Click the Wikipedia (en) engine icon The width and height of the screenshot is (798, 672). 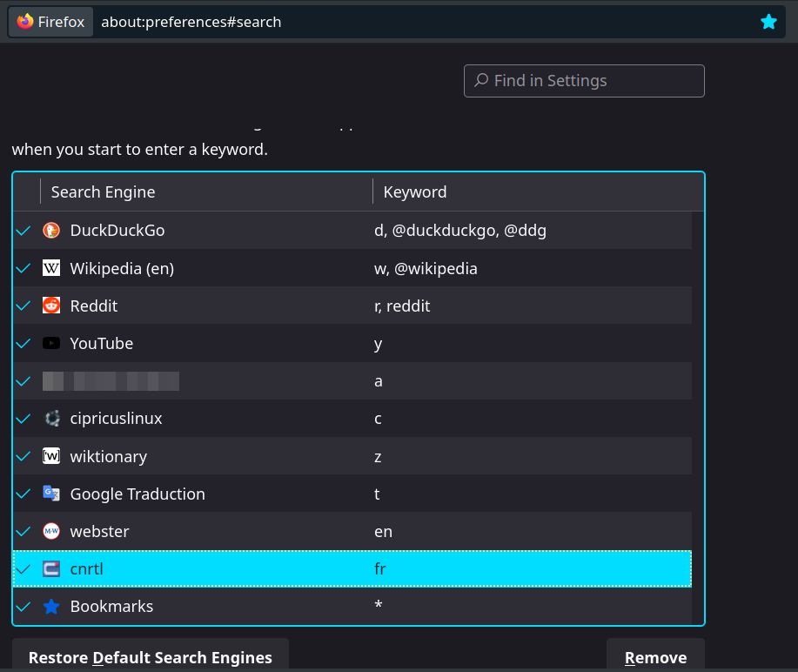(x=50, y=268)
